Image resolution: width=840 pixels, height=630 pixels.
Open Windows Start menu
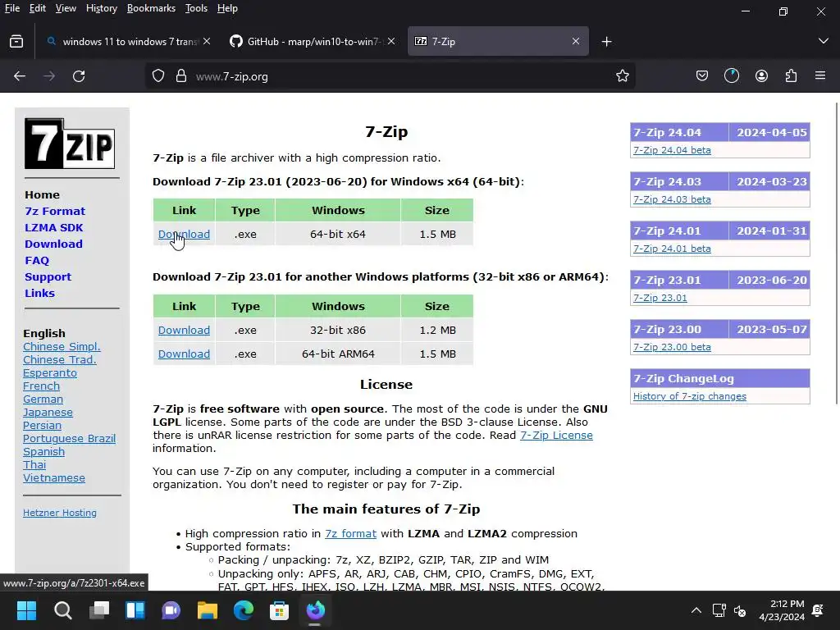(27, 610)
